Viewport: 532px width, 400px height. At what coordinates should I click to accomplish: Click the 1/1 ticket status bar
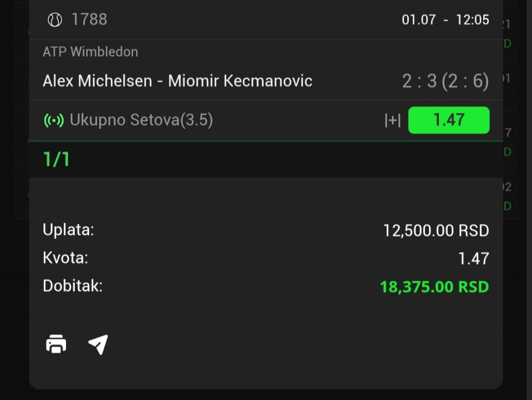pyautogui.click(x=265, y=159)
